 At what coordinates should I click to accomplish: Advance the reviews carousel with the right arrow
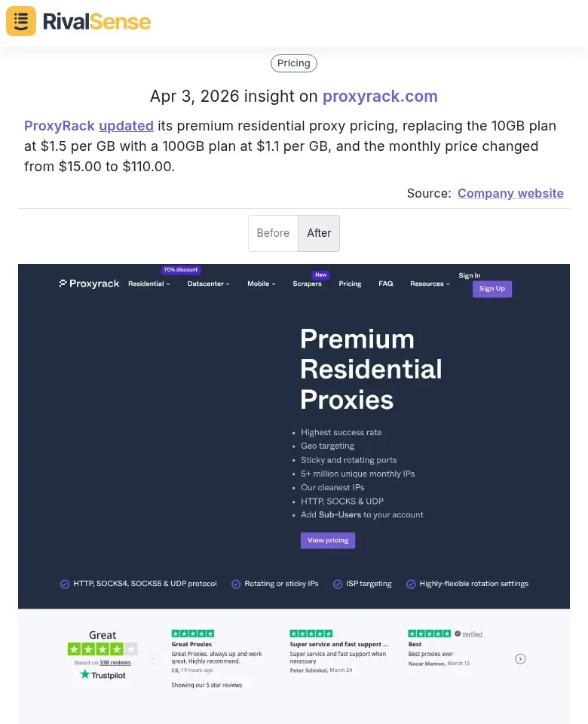pyautogui.click(x=520, y=658)
